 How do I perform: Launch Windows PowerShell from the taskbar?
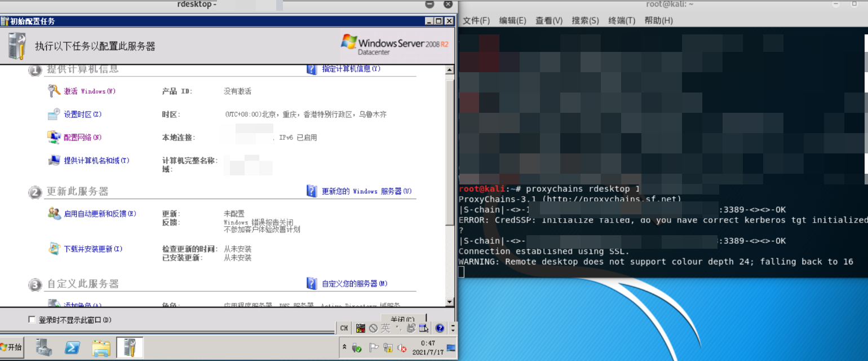(x=72, y=347)
